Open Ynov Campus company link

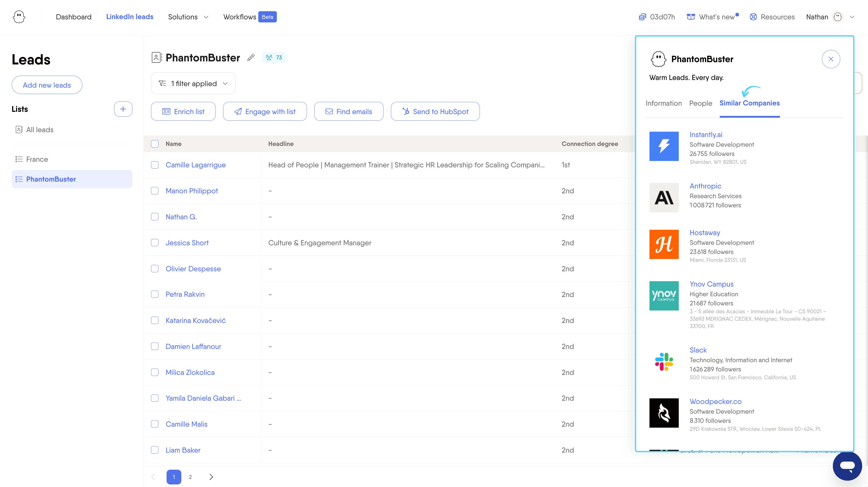pos(711,284)
